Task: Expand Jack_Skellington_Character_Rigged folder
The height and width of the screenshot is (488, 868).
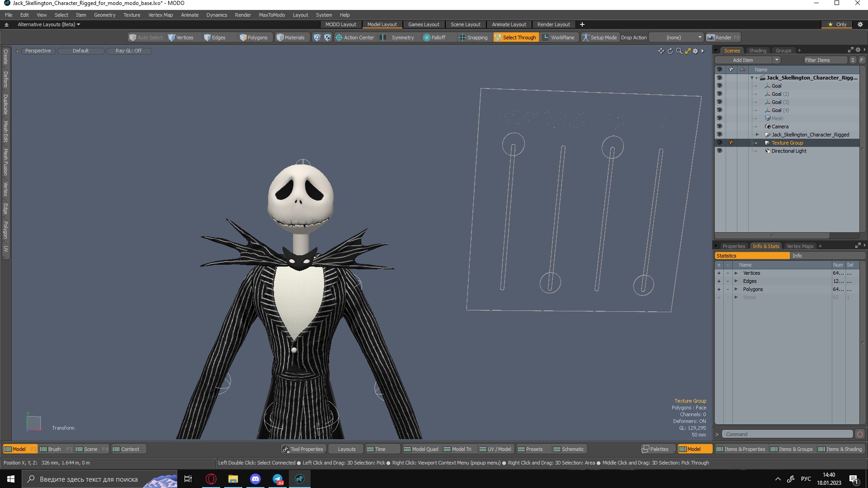Action: coord(757,135)
